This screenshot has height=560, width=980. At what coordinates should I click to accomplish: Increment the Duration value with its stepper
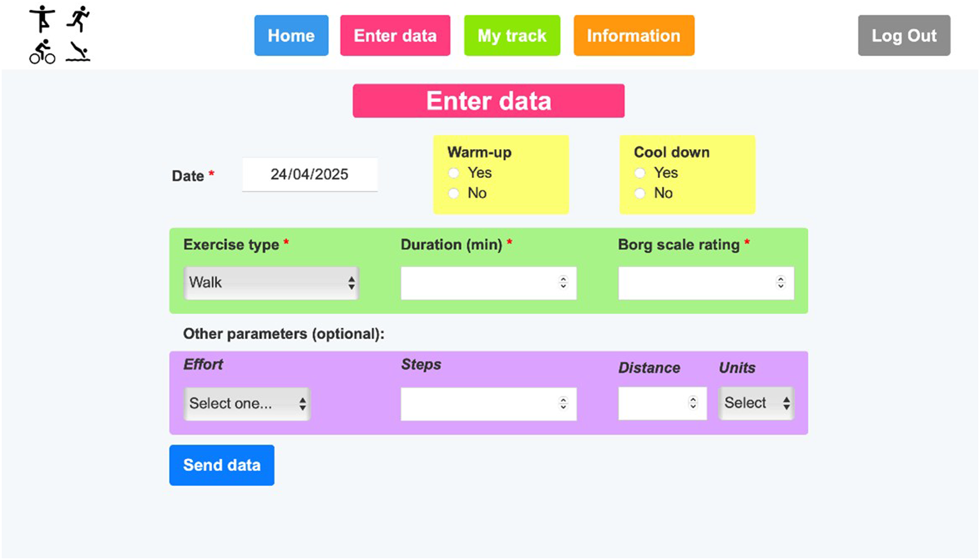pos(564,279)
